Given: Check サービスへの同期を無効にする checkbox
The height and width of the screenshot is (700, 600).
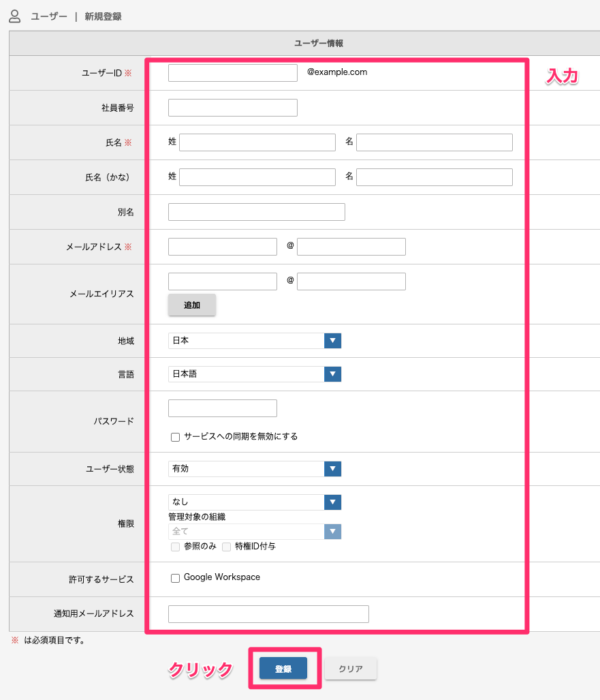Looking at the screenshot, I should pos(175,437).
